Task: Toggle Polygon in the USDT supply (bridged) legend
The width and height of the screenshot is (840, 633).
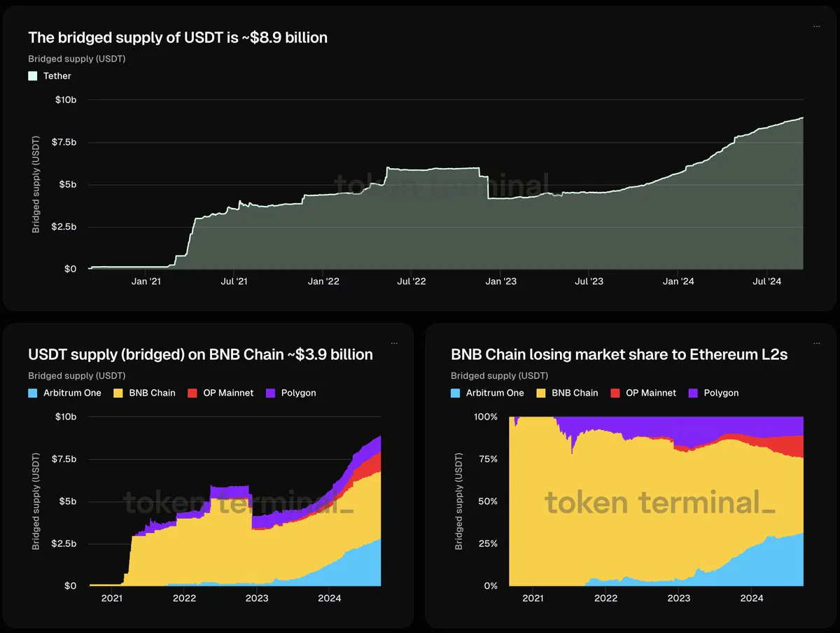Action: [290, 393]
